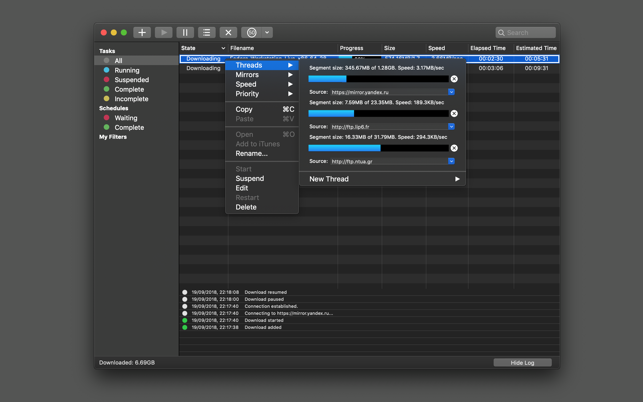Click the first thread's progress bar
Viewport: 643px width, 402px height.
377,79
